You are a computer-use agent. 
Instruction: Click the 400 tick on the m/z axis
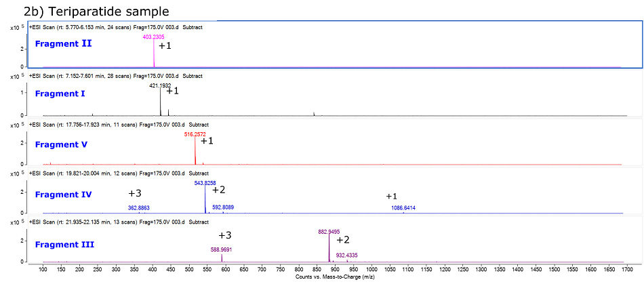pyautogui.click(x=153, y=270)
